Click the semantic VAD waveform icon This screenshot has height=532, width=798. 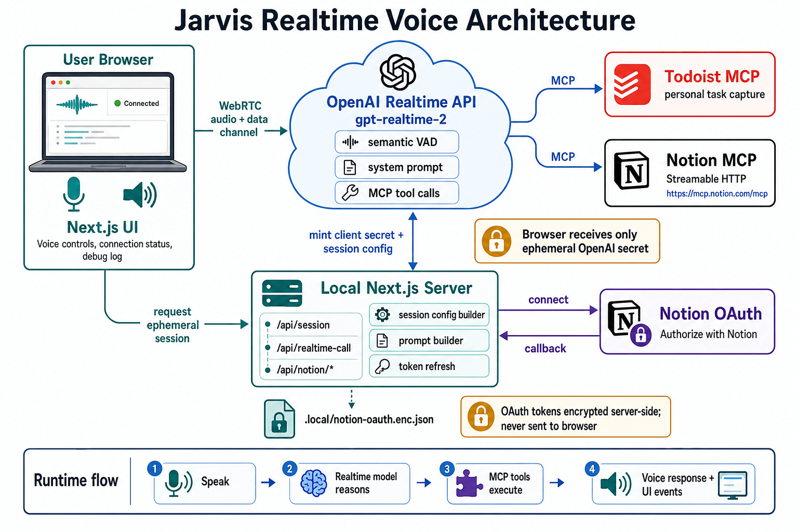tap(350, 142)
